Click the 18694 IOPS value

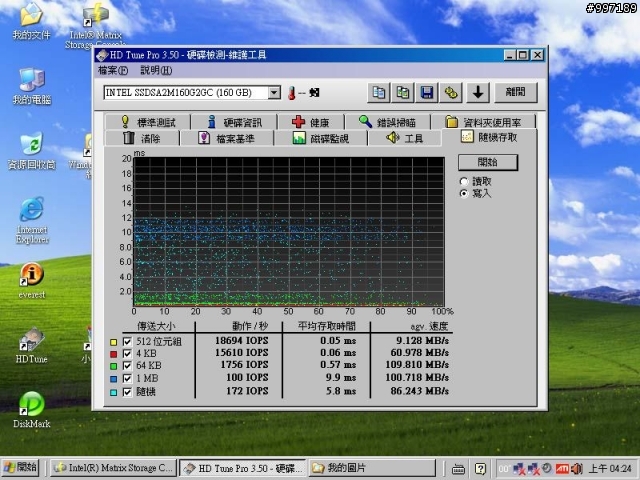[242, 340]
